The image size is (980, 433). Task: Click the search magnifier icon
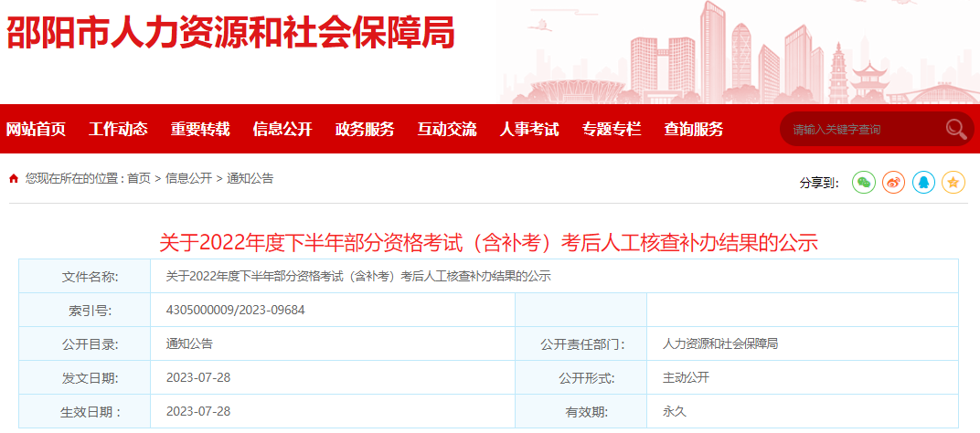pos(955,129)
